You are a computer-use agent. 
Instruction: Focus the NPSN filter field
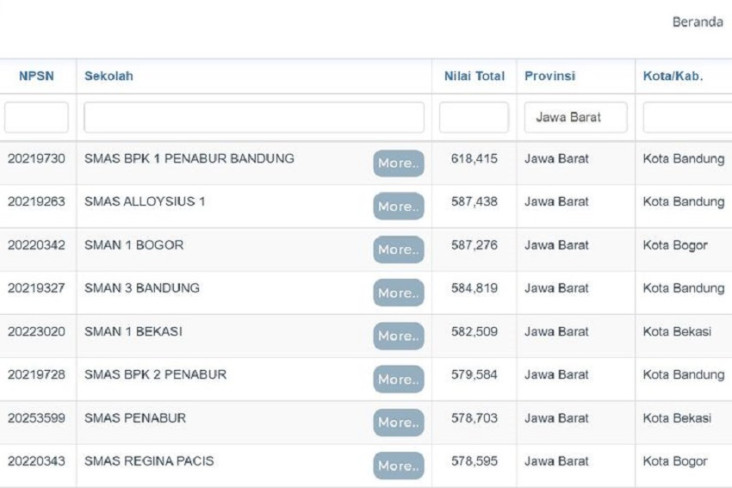click(36, 117)
